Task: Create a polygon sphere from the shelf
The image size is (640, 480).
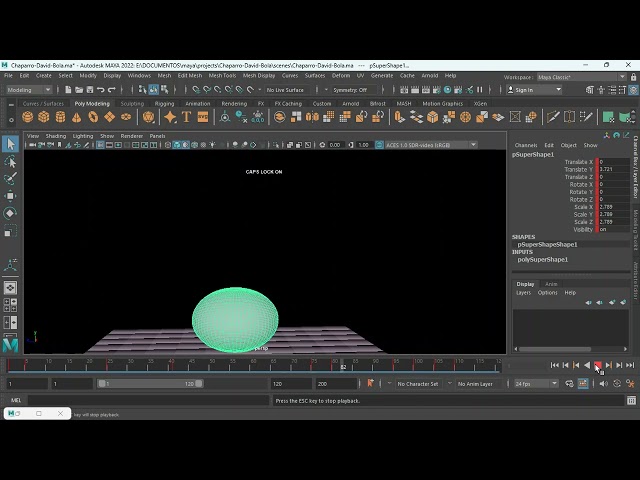Action: (27, 117)
